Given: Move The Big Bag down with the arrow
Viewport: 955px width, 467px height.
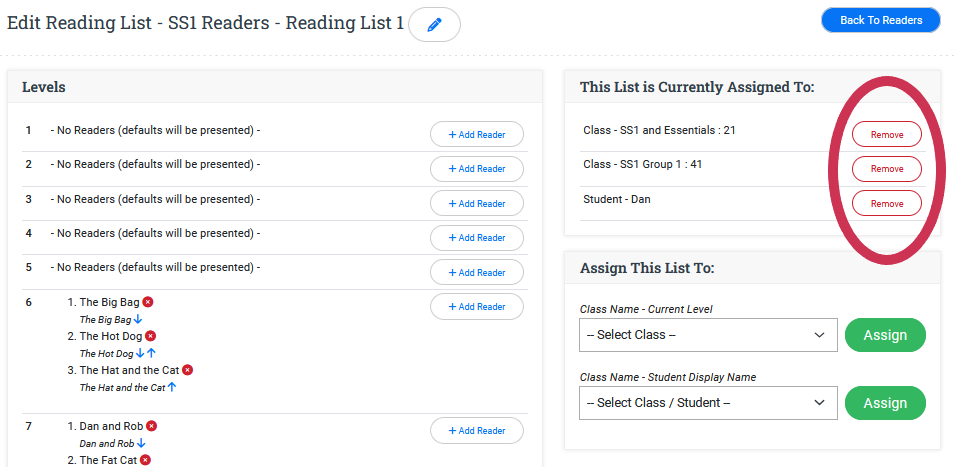Looking at the screenshot, I should [139, 320].
